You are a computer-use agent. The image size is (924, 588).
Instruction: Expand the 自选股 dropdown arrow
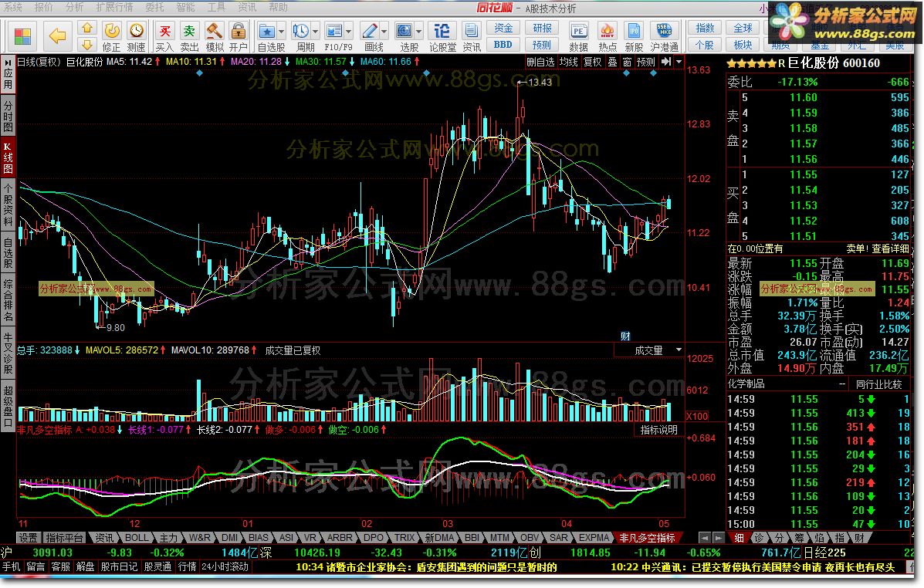[x=281, y=31]
